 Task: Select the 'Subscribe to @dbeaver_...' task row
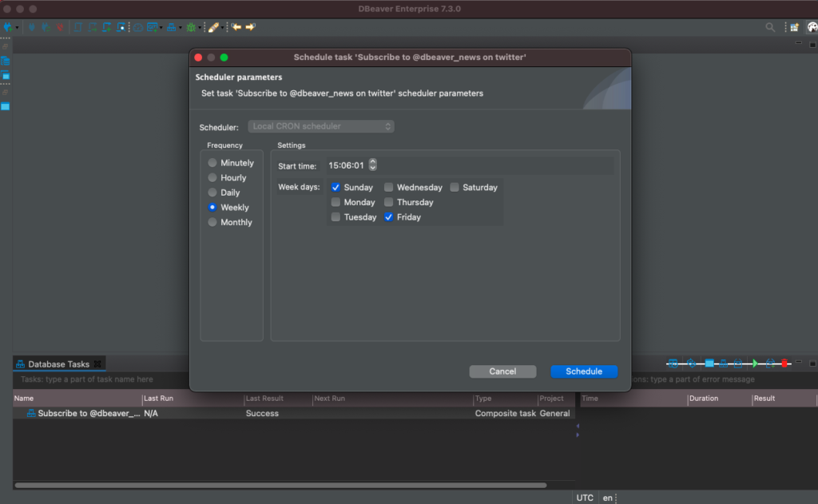pos(294,413)
